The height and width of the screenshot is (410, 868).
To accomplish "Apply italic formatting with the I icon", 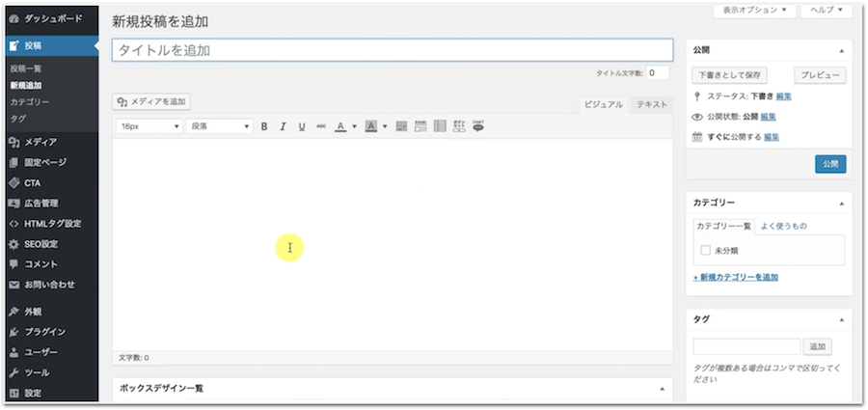I will [283, 126].
